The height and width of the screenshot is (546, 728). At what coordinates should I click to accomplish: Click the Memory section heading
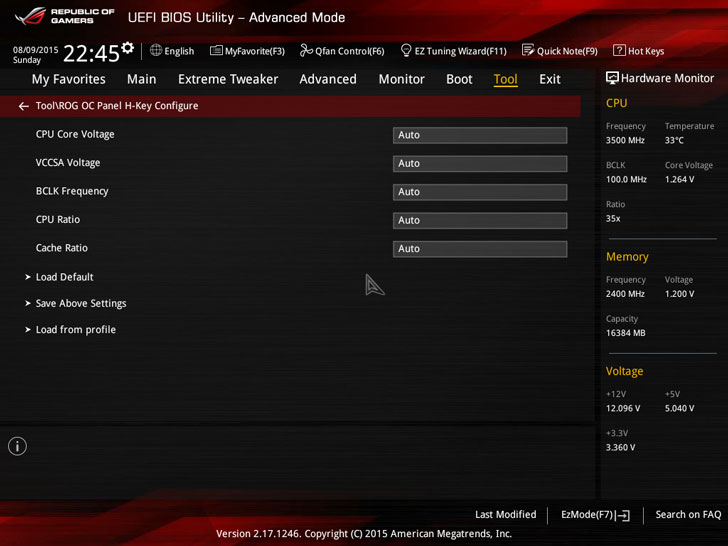point(627,257)
